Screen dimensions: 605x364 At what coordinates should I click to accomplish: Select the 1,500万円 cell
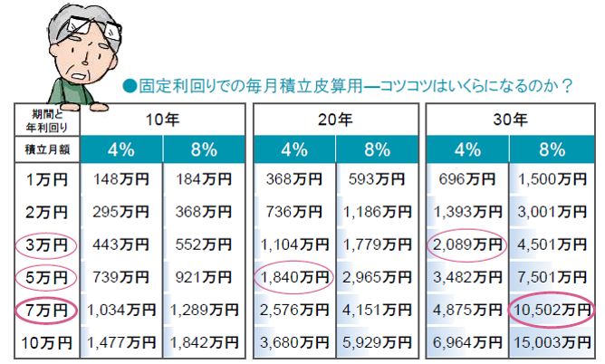tap(552, 179)
